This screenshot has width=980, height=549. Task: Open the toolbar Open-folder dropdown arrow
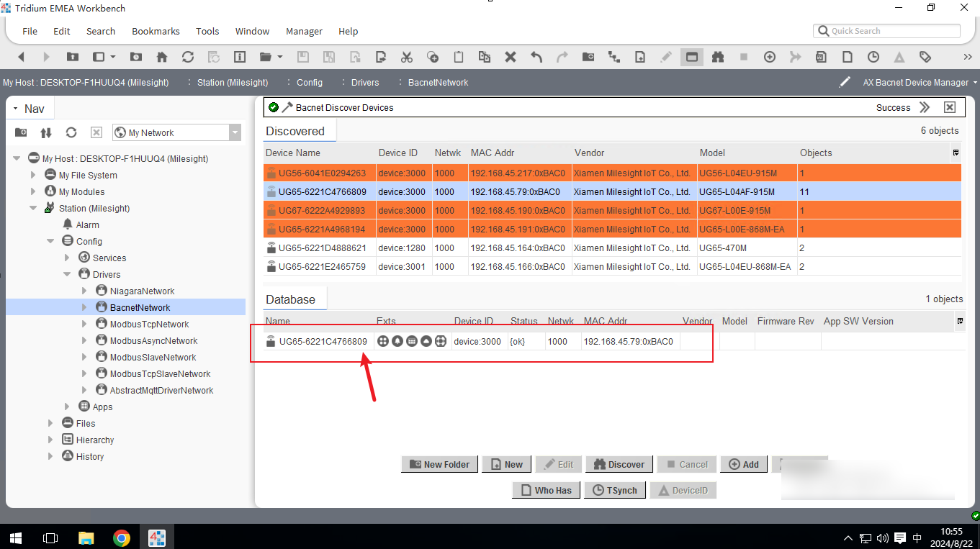(x=280, y=57)
